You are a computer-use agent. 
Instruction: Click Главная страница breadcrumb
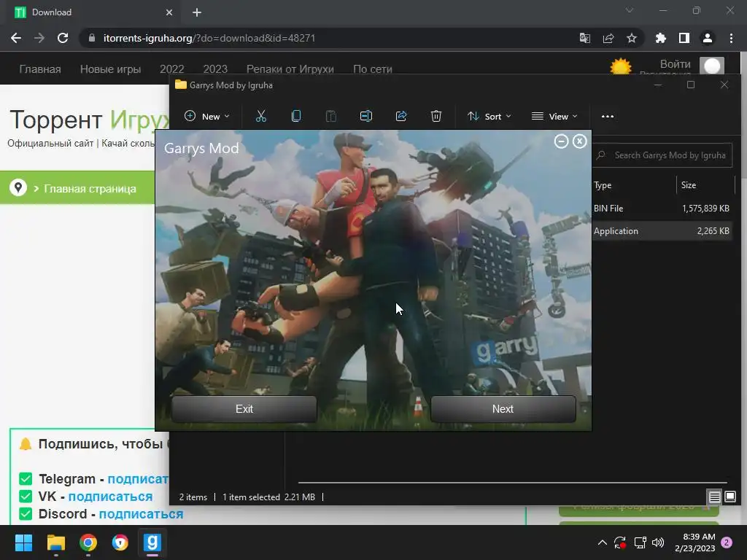click(90, 189)
